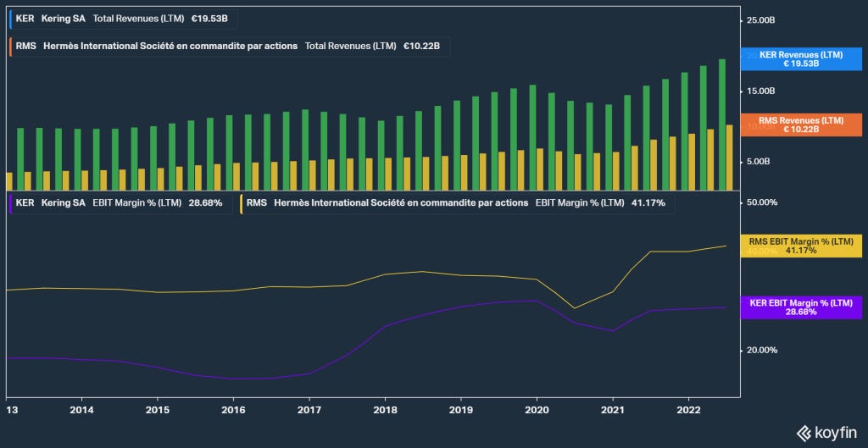Screen dimensions: 868x448
Task: Click the purple KER EBIT Margin value tag
Action: pyautogui.click(x=801, y=307)
